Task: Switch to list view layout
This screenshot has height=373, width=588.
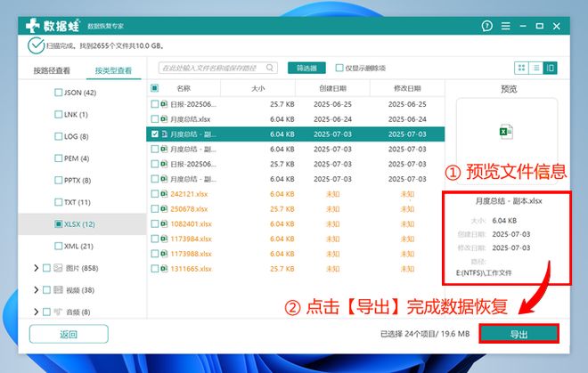Action: click(x=535, y=68)
